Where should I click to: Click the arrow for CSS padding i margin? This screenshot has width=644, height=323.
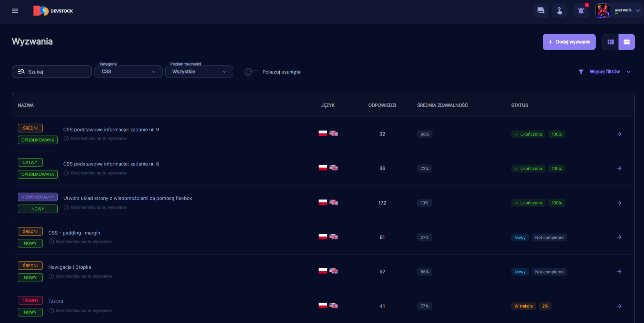(619, 237)
